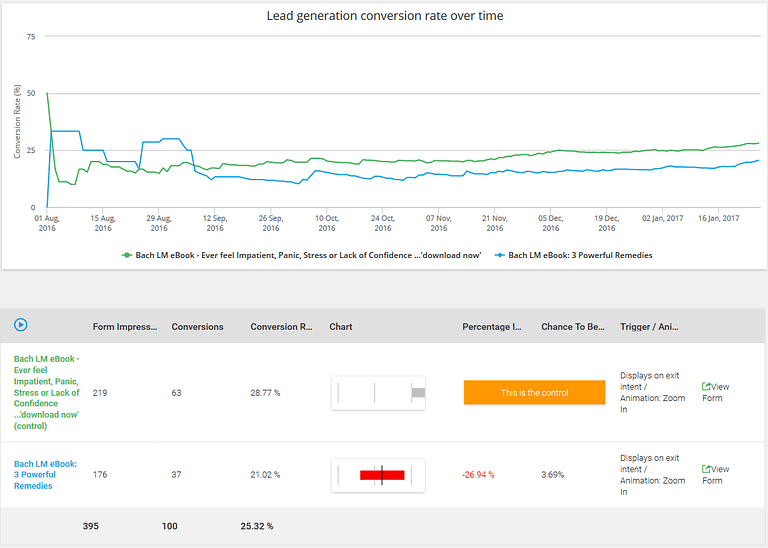Screen dimensions: 768x548
Task: Open the 'Bach LM eBook - Ever feel Impatient' control variant link
Action: click(x=46, y=392)
